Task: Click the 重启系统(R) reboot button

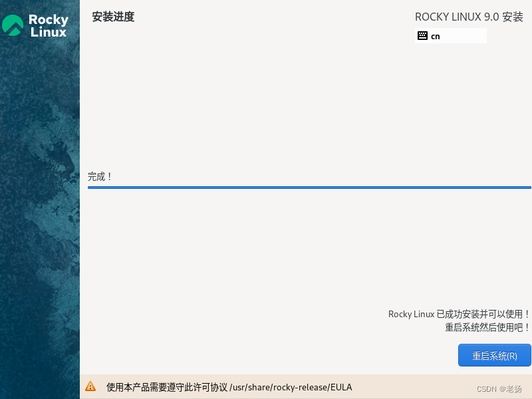Action: click(494, 355)
